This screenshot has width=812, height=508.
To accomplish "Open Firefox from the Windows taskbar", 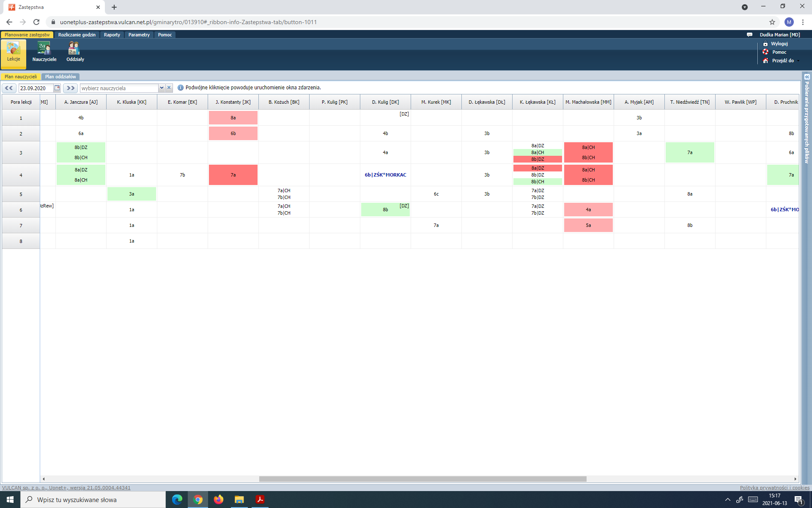I will (x=218, y=500).
